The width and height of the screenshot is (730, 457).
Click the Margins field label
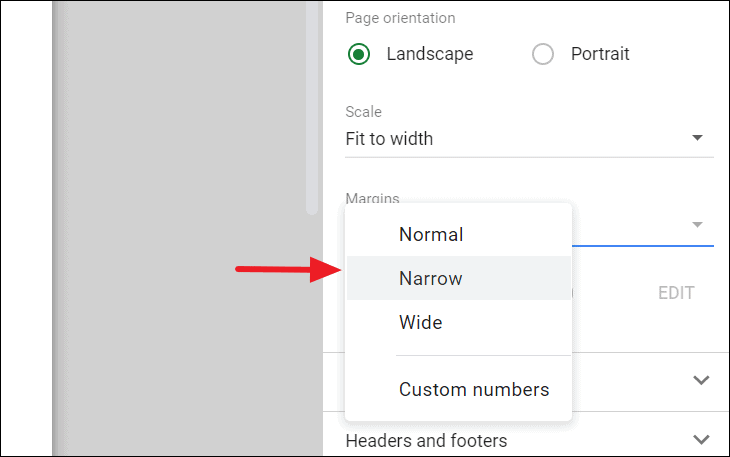coord(372,199)
